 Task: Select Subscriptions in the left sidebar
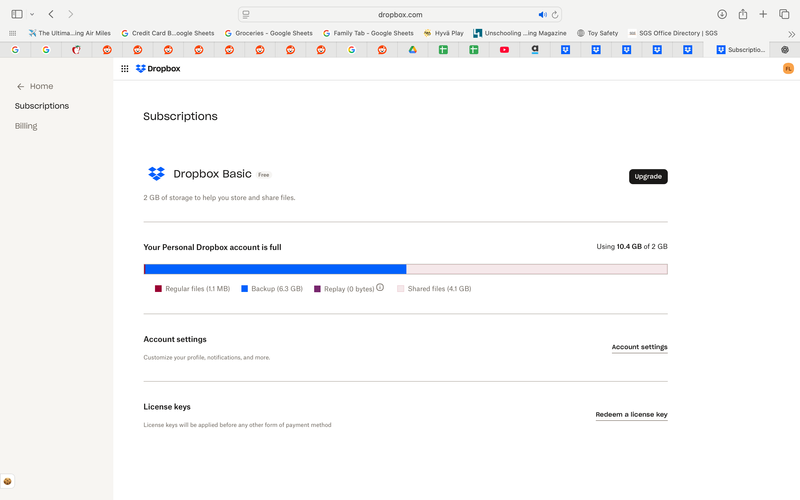click(42, 106)
